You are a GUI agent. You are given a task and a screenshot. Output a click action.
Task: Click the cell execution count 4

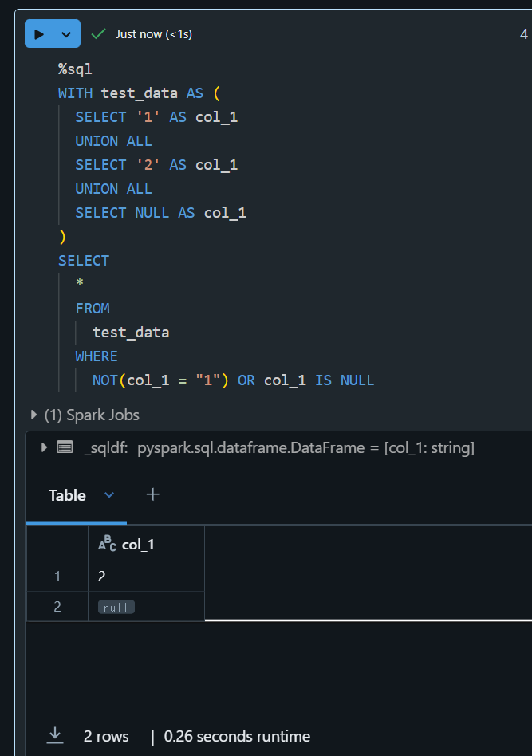tap(523, 33)
